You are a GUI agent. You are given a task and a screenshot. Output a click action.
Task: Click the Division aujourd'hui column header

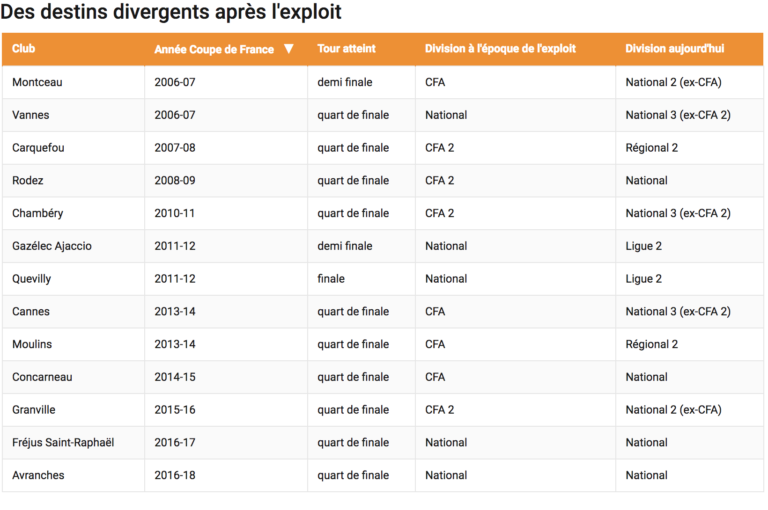pyautogui.click(x=674, y=49)
